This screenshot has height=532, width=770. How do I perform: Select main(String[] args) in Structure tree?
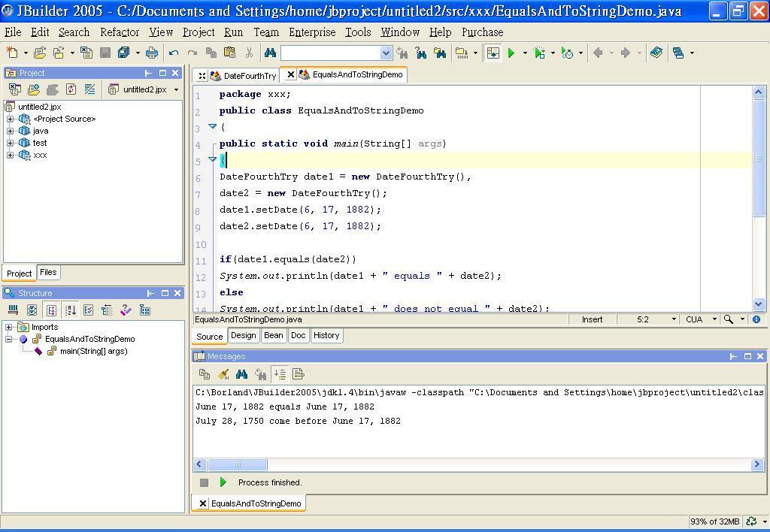94,352
